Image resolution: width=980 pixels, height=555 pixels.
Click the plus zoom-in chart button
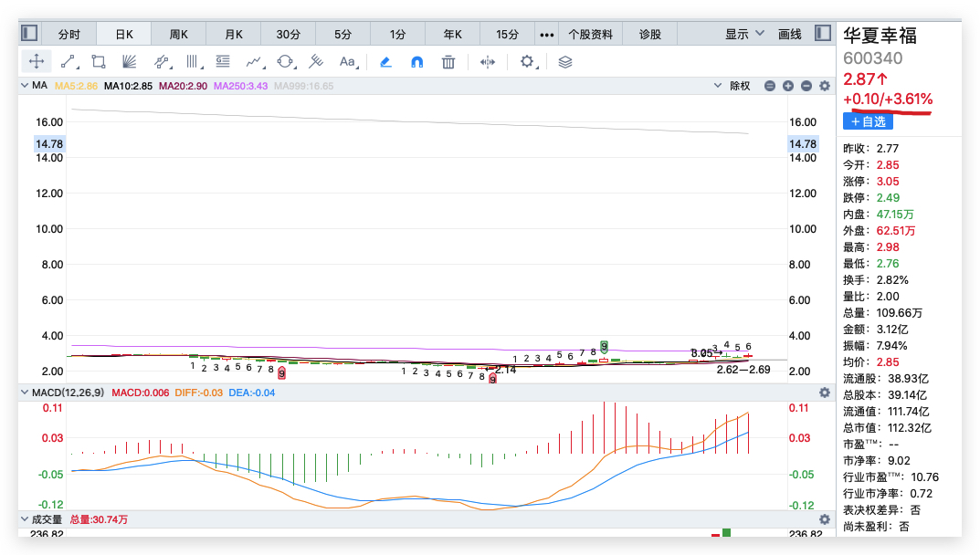coord(788,86)
